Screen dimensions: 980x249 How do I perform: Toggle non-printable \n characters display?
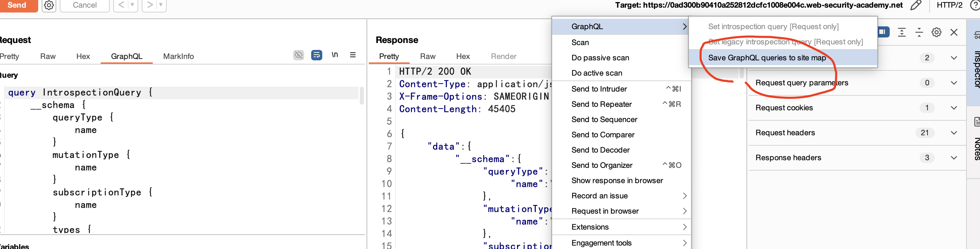335,55
